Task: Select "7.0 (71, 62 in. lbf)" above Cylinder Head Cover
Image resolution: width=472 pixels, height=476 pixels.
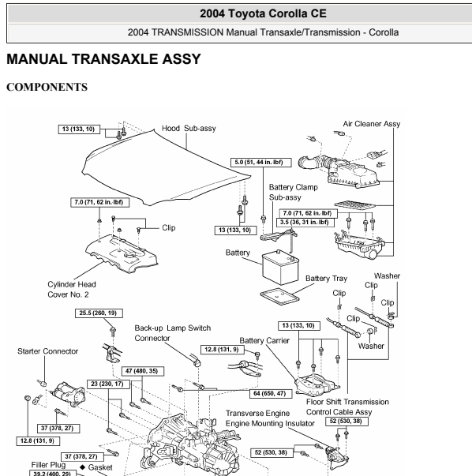Action: [99, 203]
